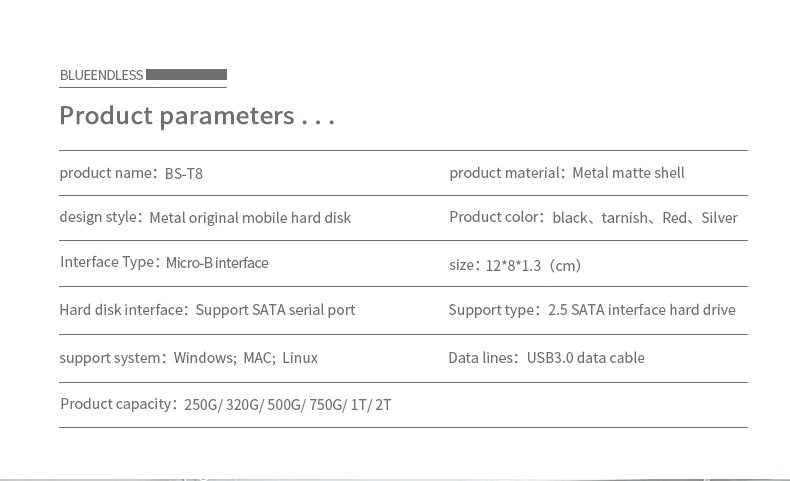Select the USB3.0 data cable text

coord(585,358)
